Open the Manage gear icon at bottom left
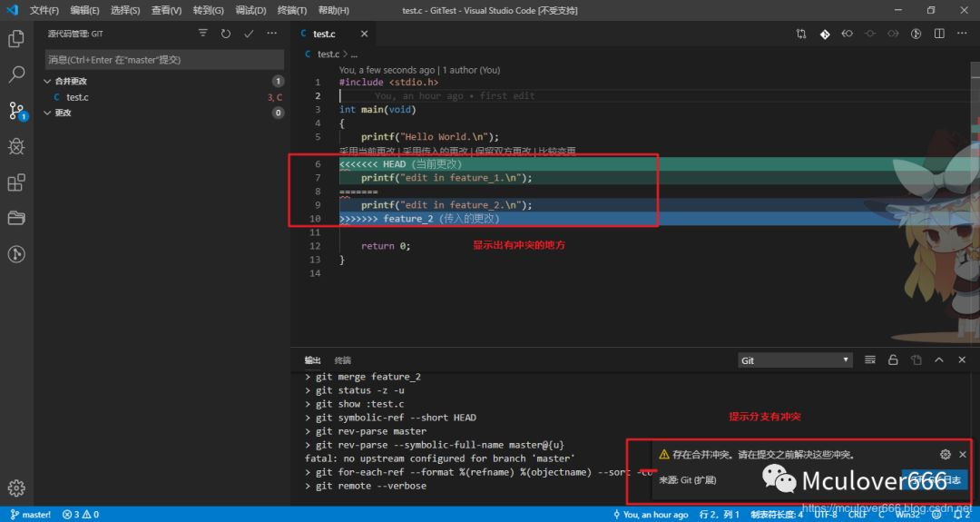Screen dimensions: 980x522 coord(16,488)
